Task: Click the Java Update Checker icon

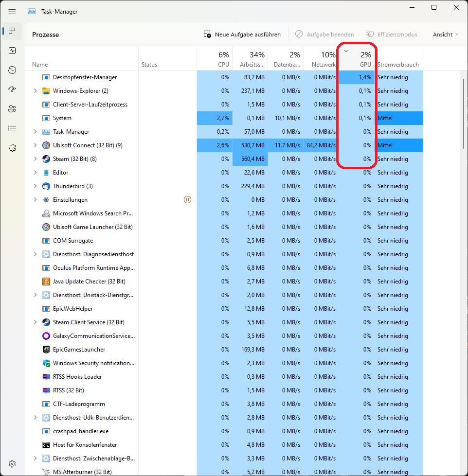Action: [x=46, y=282]
